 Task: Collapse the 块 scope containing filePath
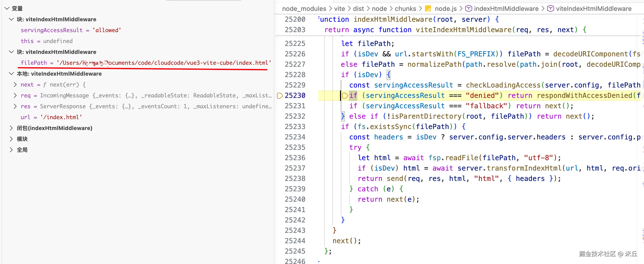tap(11, 52)
